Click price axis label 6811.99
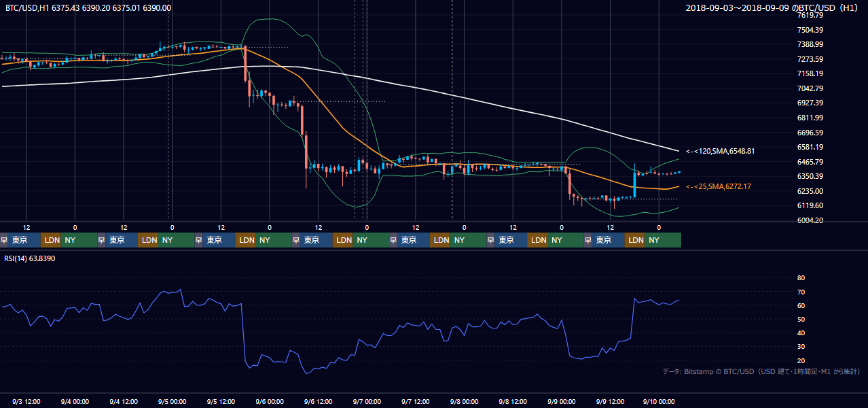Viewport: 868px width, 408px height. click(810, 118)
